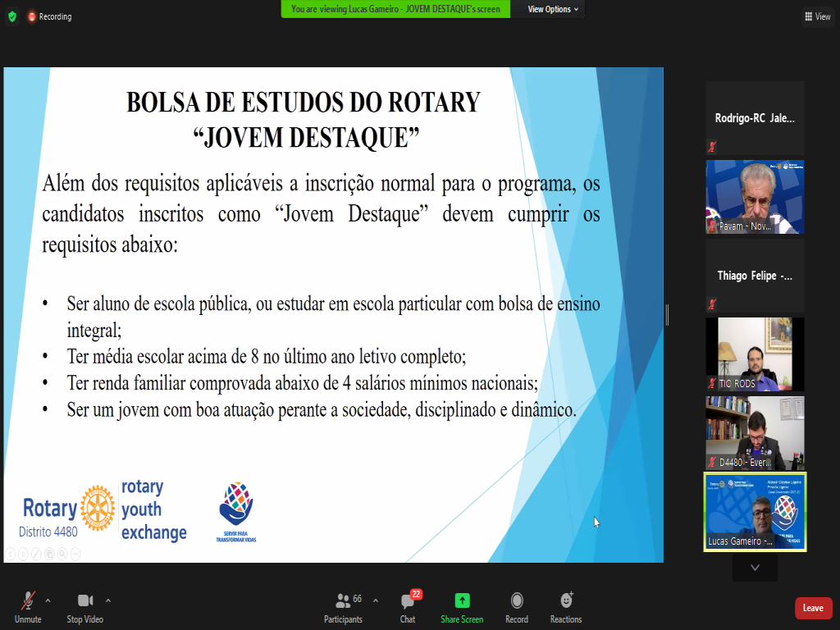Click the green encryption shield icon
Screen dimensions: 840x630
point(11,16)
